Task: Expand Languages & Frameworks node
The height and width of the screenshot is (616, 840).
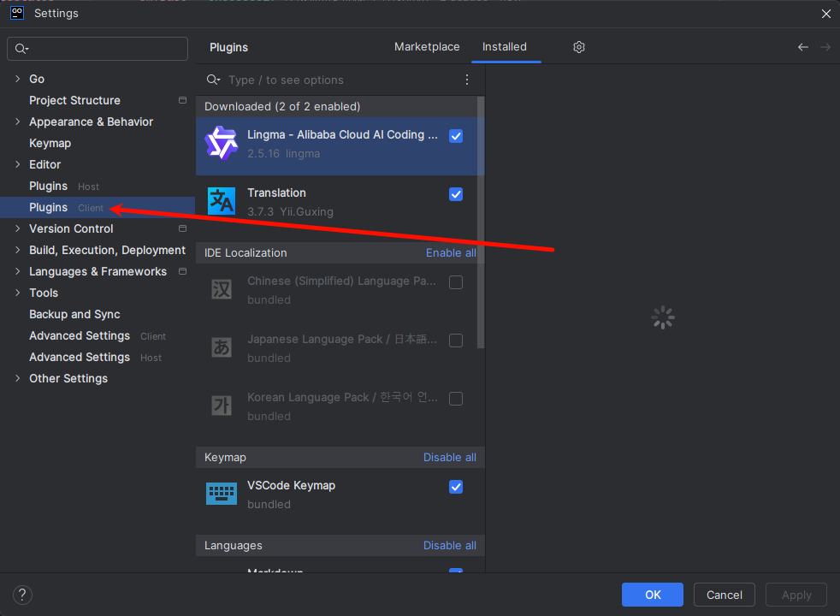Action: pos(18,271)
